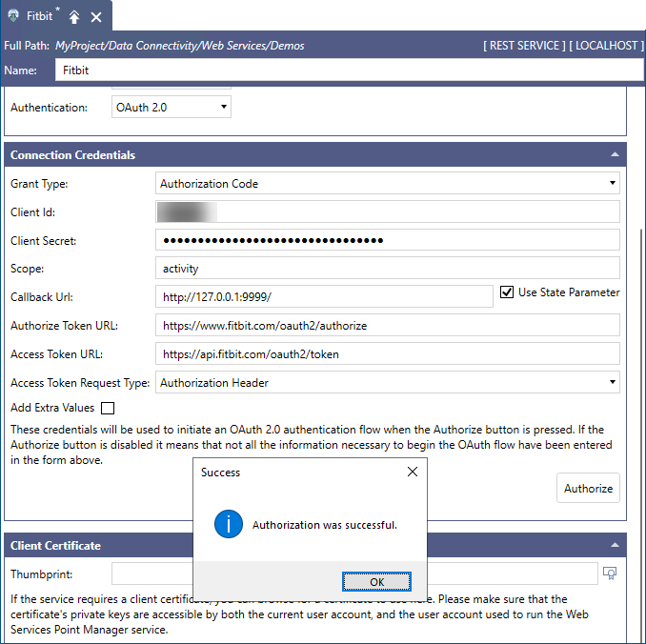This screenshot has width=646, height=644.
Task: Enable the Add Extra Values checkbox
Action: tap(108, 408)
